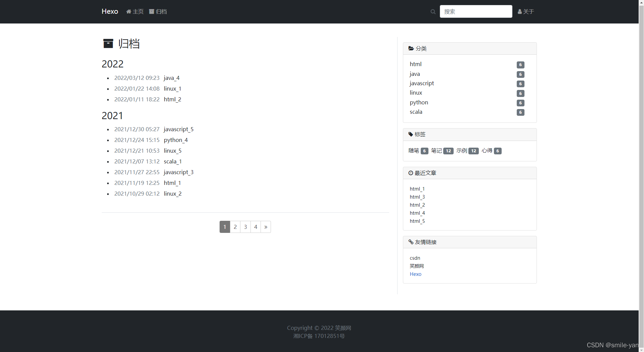Click the chain icon in 友情链接 header
Viewport: 644px width, 352px height.
411,242
